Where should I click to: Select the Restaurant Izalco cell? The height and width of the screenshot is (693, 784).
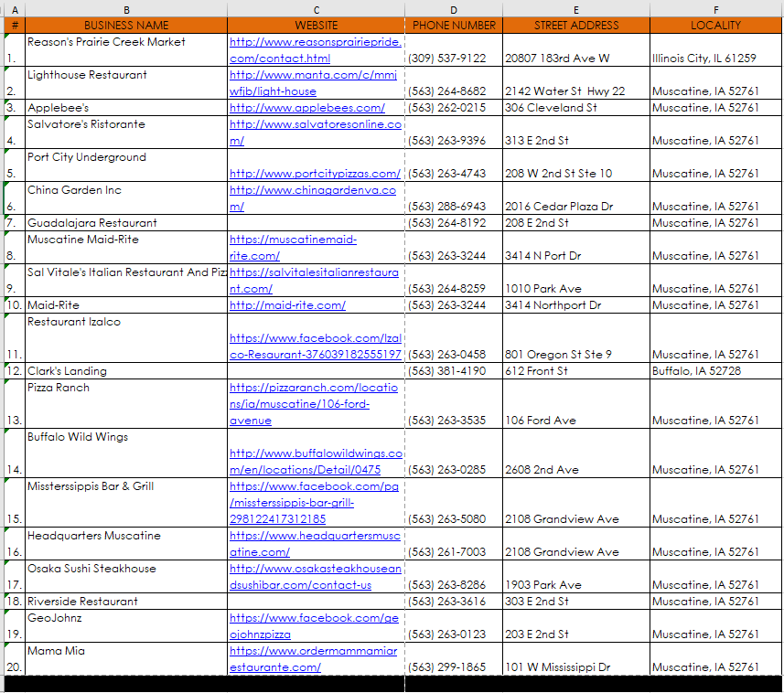126,338
